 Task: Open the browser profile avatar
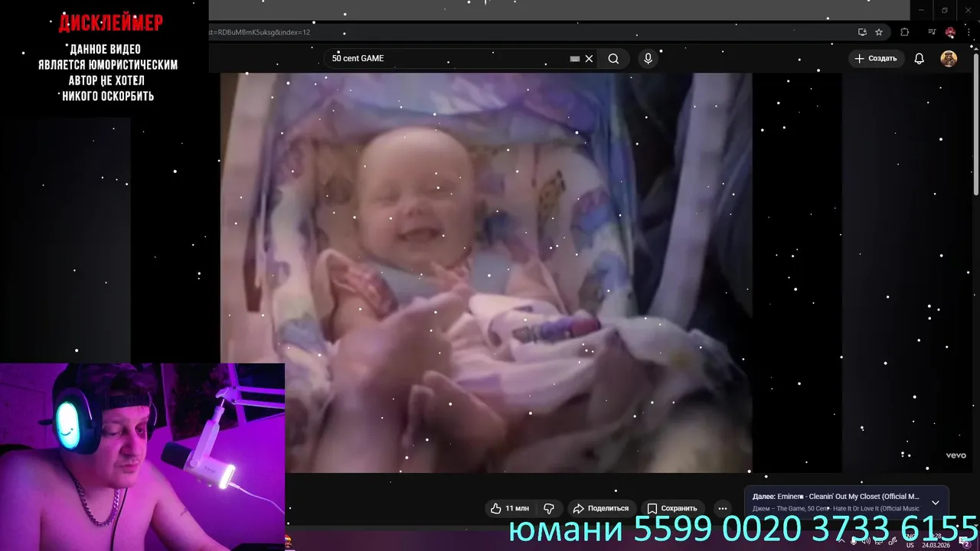click(950, 32)
